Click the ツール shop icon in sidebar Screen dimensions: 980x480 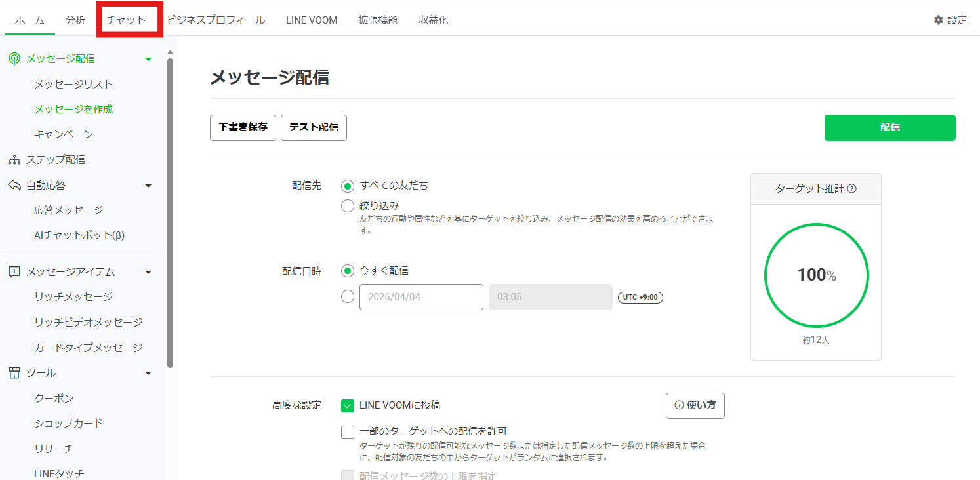(14, 373)
